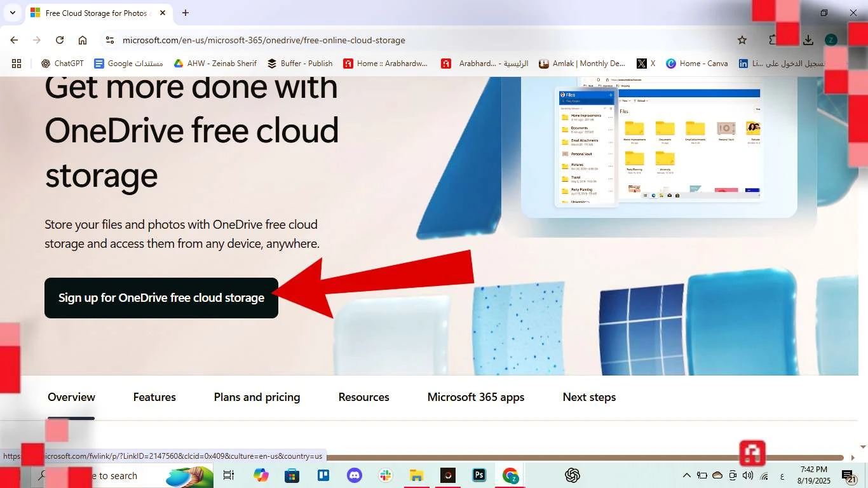Screen dimensions: 868x488
Task: Bookmark this page with the star icon
Action: (x=742, y=40)
